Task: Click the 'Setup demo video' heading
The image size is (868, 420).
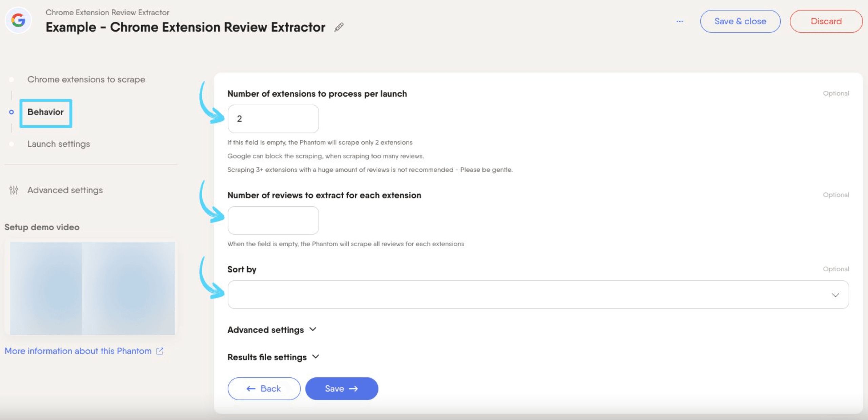Action: (42, 227)
